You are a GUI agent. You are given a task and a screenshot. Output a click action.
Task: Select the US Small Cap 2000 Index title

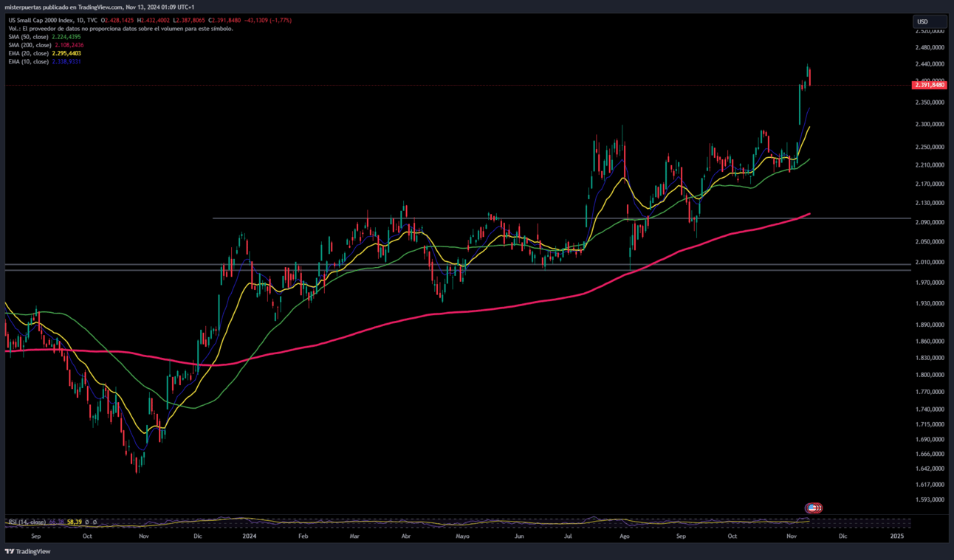click(x=42, y=21)
